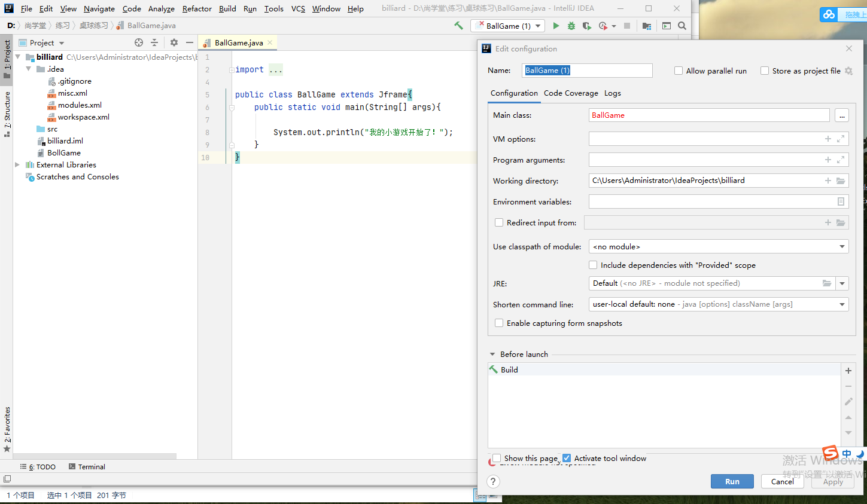Open Structure side tool window

pyautogui.click(x=7, y=114)
